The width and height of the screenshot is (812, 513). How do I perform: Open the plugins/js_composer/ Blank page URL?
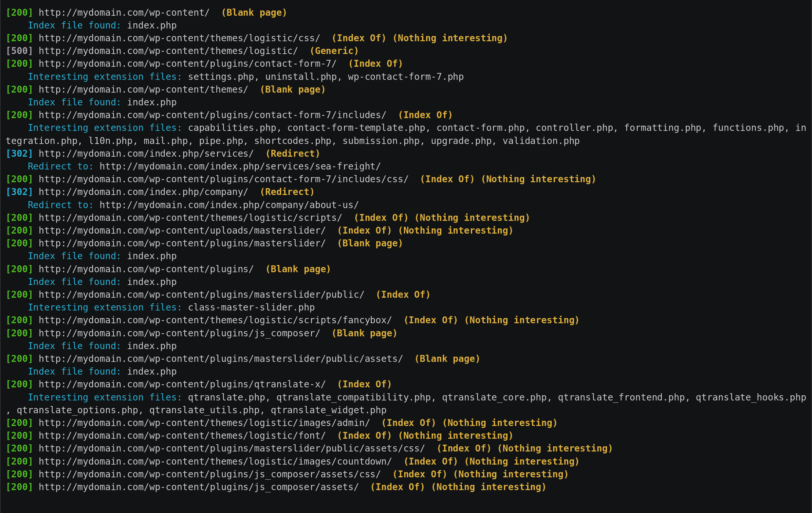(179, 333)
